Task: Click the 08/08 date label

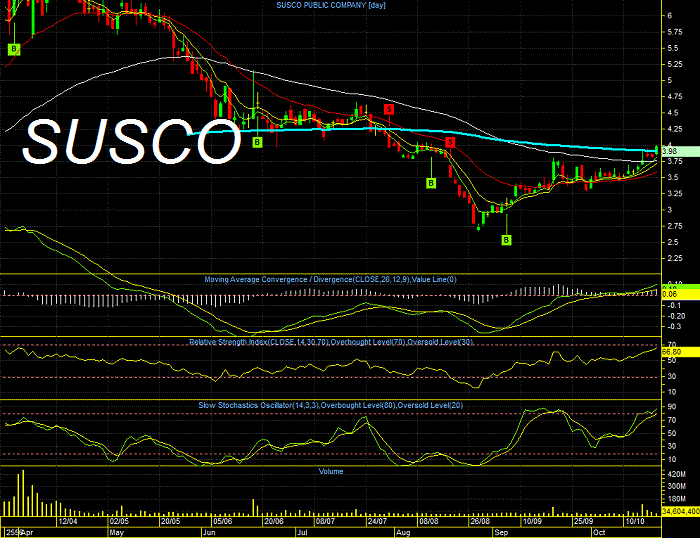Action: (429, 521)
